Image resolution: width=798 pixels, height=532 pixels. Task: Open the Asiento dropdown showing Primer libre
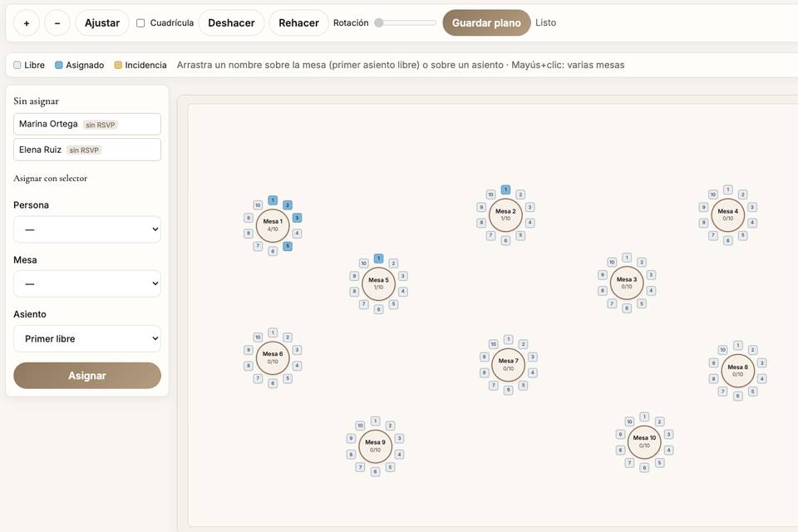pyautogui.click(x=87, y=338)
